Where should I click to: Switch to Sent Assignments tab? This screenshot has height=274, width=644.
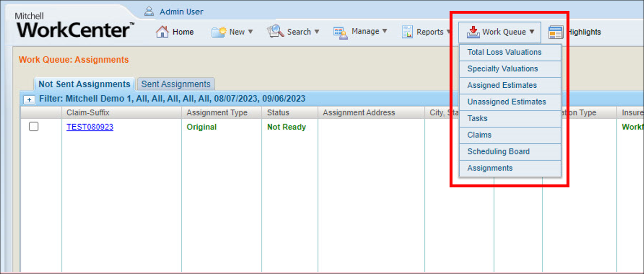176,84
